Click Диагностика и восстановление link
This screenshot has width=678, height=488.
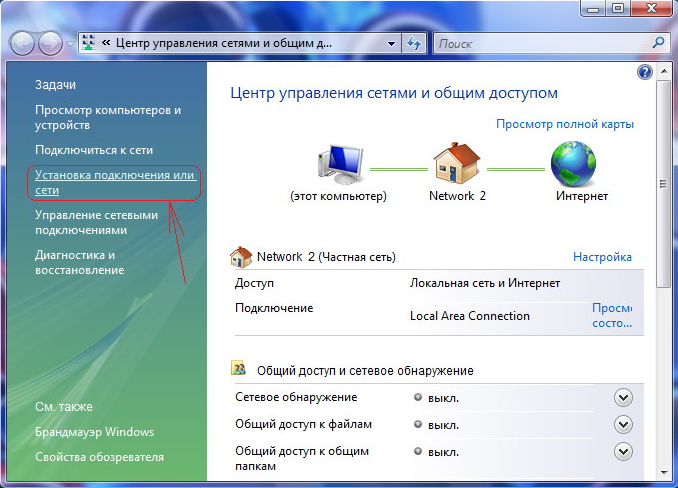(80, 262)
